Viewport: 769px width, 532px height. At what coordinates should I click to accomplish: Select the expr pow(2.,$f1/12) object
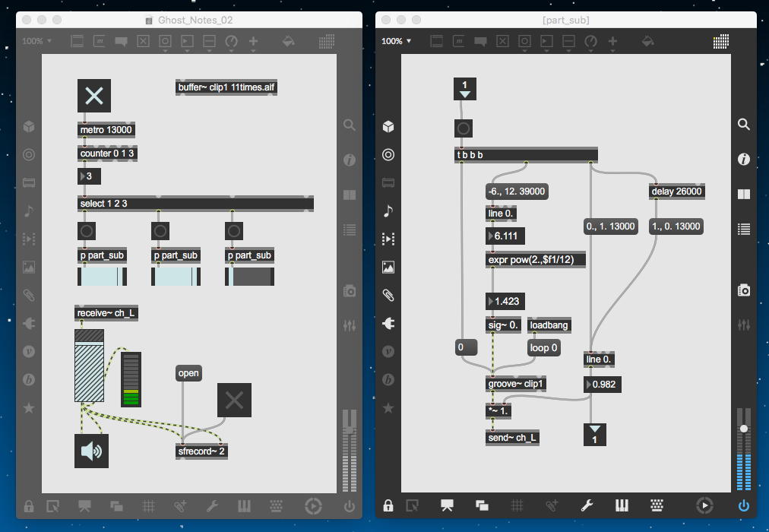[535, 260]
